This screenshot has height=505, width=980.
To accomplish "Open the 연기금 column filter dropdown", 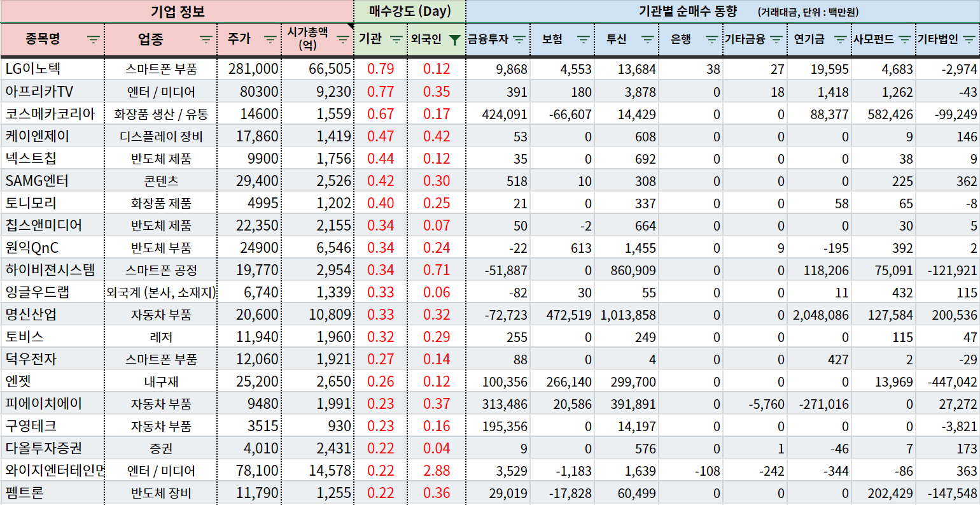I will tap(841, 39).
